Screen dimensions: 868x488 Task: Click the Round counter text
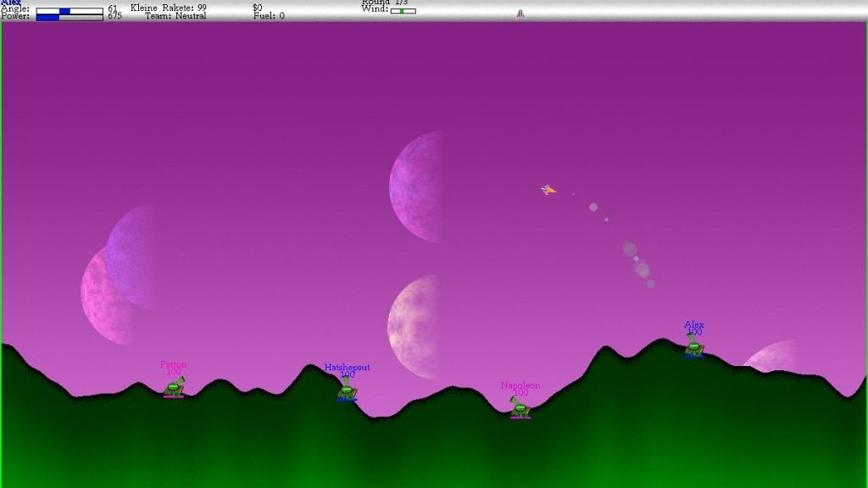click(384, 3)
